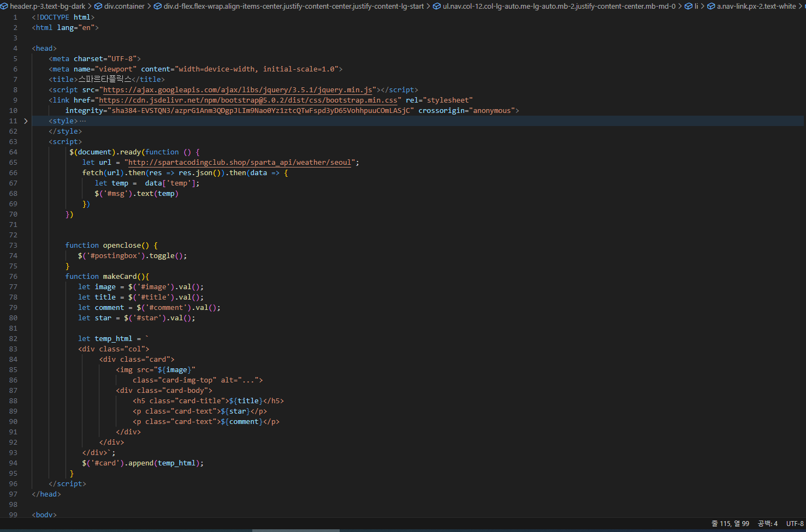Click line number 11 in the gutter
806x532 pixels.
click(13, 121)
